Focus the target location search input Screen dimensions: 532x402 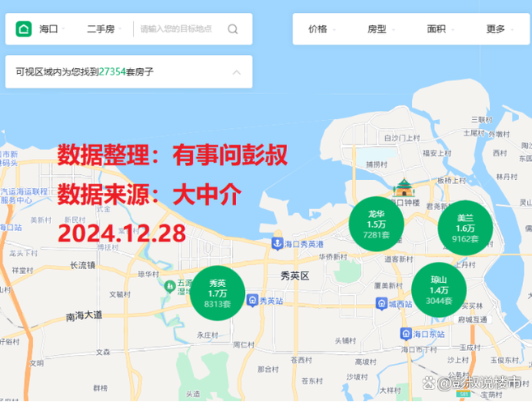click(176, 29)
